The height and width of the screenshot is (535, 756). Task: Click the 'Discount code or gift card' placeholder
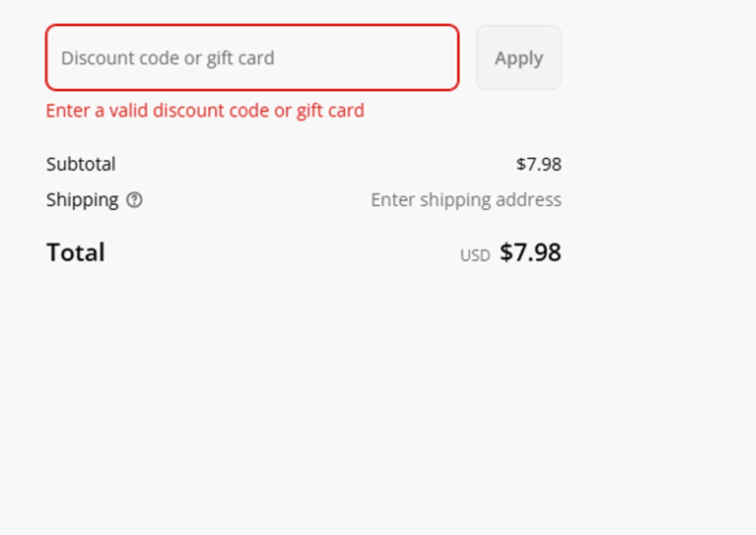click(167, 58)
